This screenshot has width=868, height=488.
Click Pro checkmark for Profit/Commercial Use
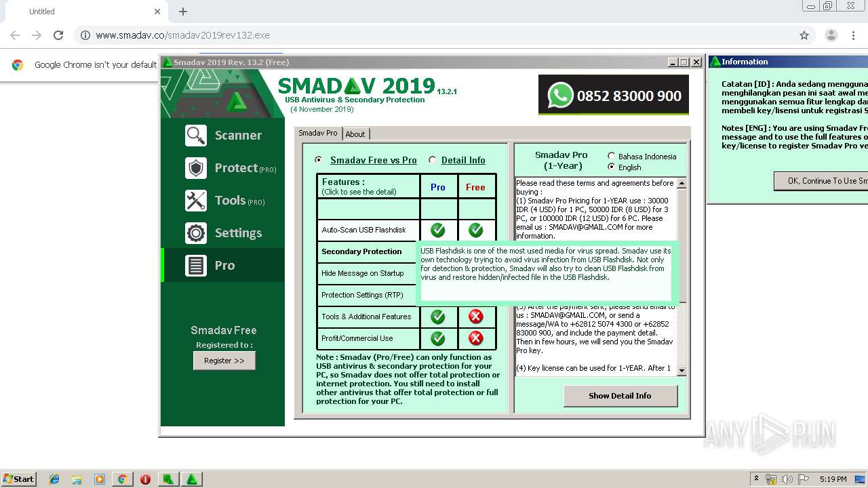[x=438, y=338]
